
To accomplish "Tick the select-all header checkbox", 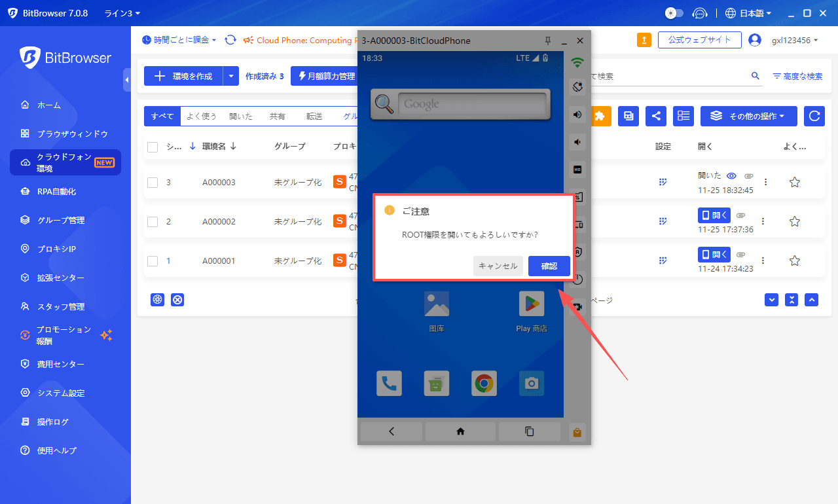I will point(153,147).
